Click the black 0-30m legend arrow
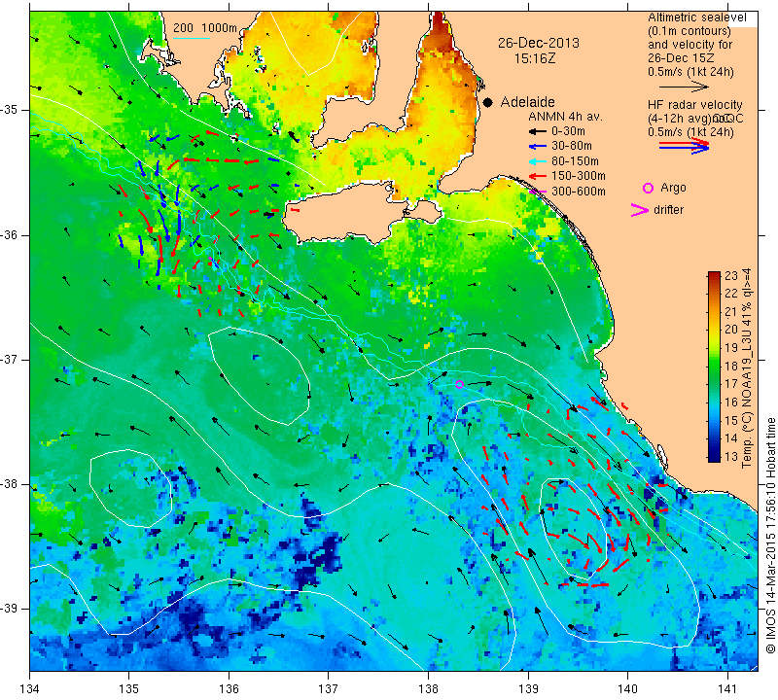 pyautogui.click(x=538, y=131)
